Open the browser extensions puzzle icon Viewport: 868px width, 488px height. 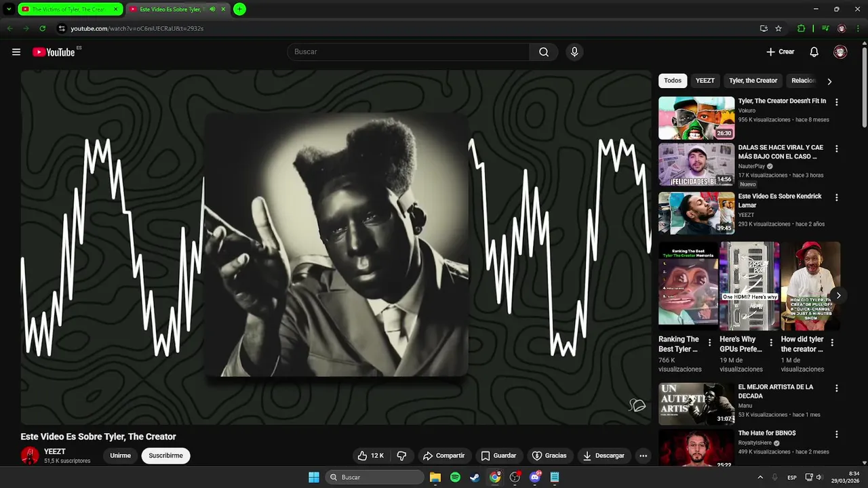click(x=802, y=28)
